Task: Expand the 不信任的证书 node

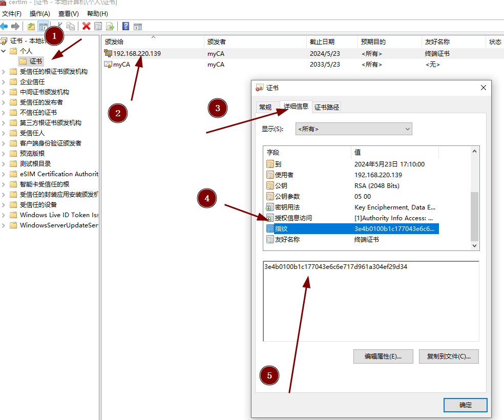Action: (x=4, y=113)
